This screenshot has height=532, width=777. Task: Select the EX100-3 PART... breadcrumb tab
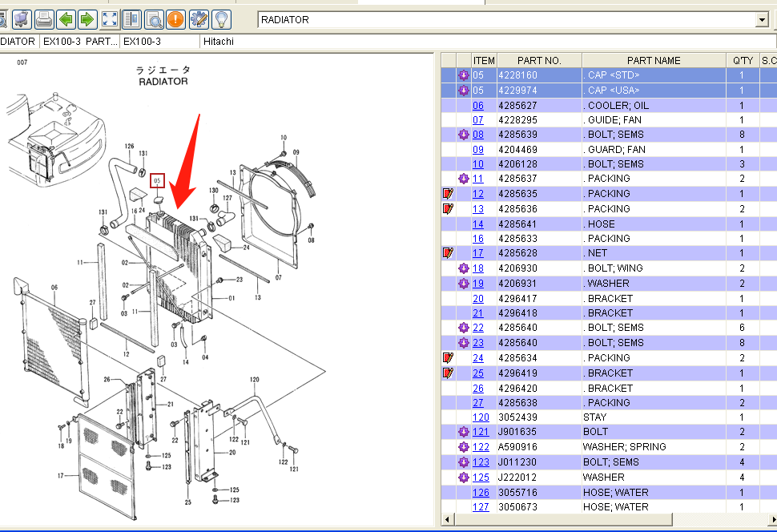click(x=79, y=41)
